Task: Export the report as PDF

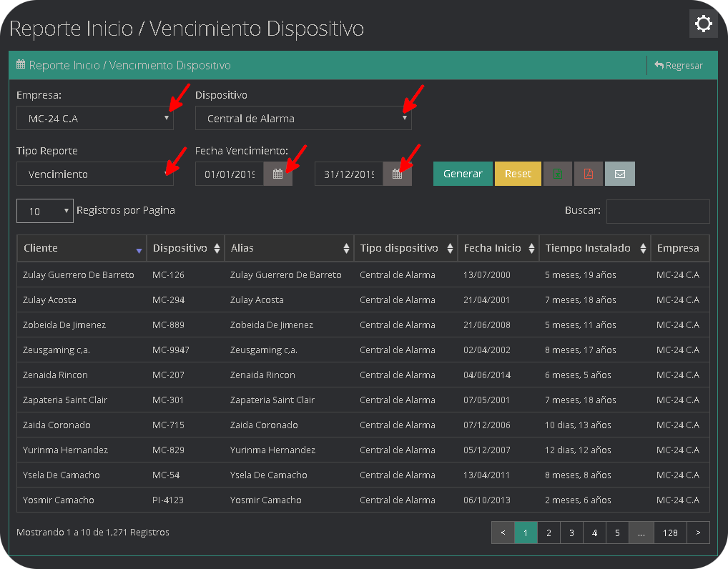Action: (x=589, y=173)
